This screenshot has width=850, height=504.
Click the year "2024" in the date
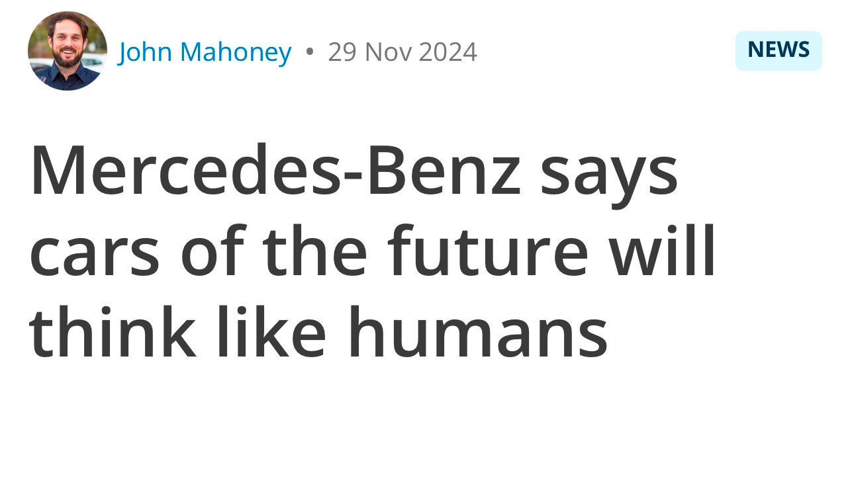tap(448, 52)
